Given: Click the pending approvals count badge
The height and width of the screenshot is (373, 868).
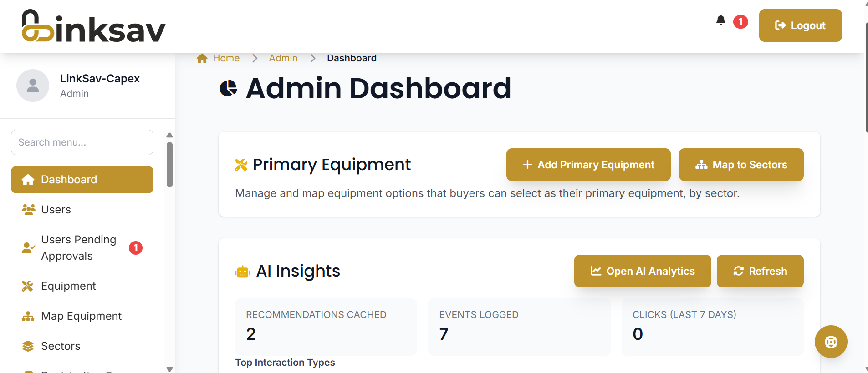Looking at the screenshot, I should click(136, 248).
